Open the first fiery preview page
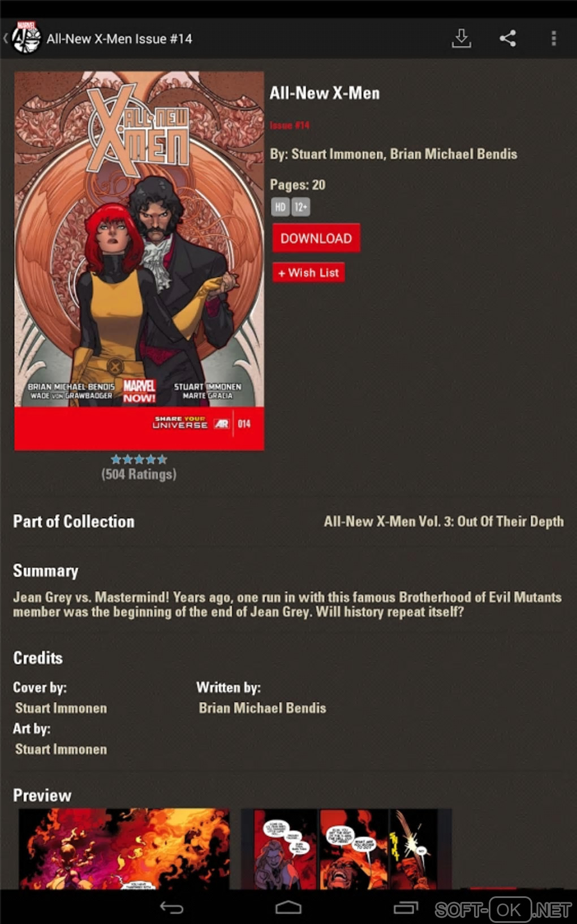Viewport: 577px width, 924px height. [124, 849]
